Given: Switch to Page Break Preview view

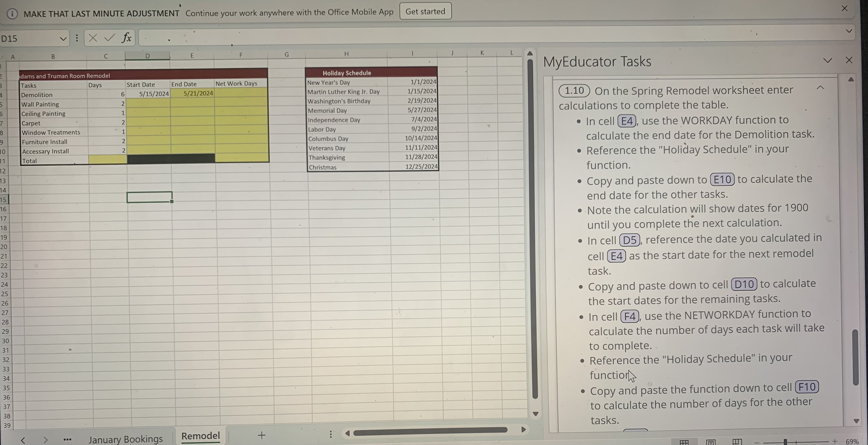Looking at the screenshot, I should pyautogui.click(x=737, y=442).
